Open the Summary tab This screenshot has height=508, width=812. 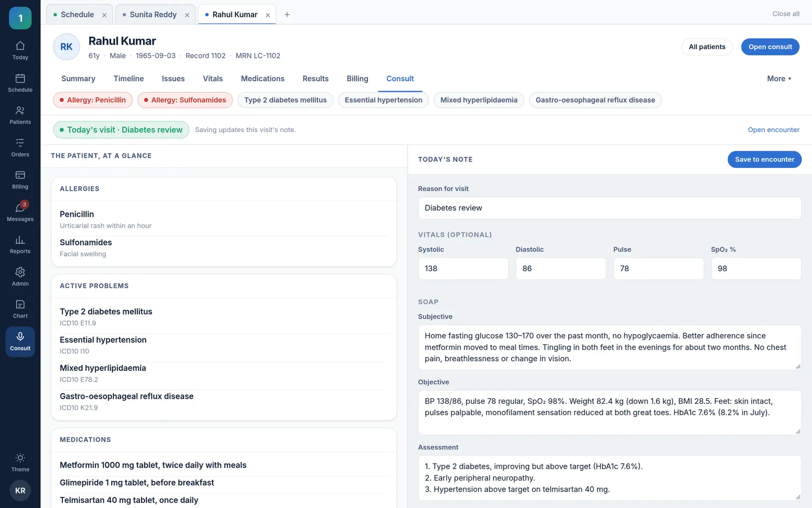78,79
